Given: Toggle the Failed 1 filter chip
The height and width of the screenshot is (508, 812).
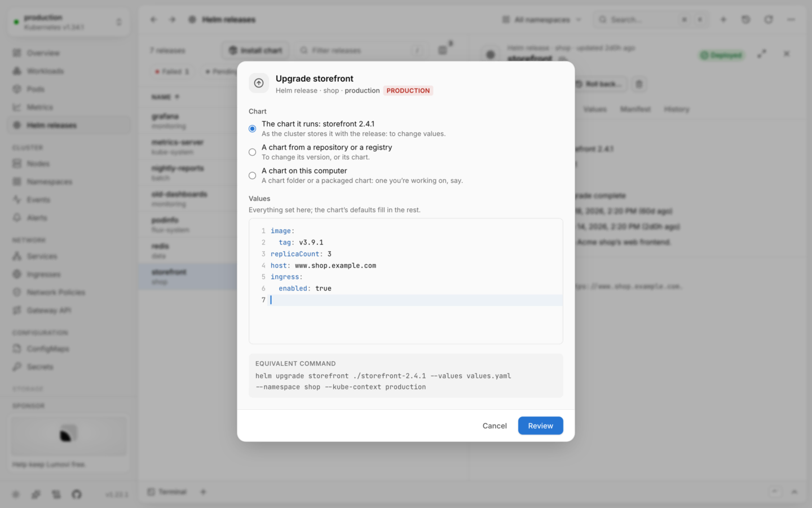Looking at the screenshot, I should click(172, 72).
